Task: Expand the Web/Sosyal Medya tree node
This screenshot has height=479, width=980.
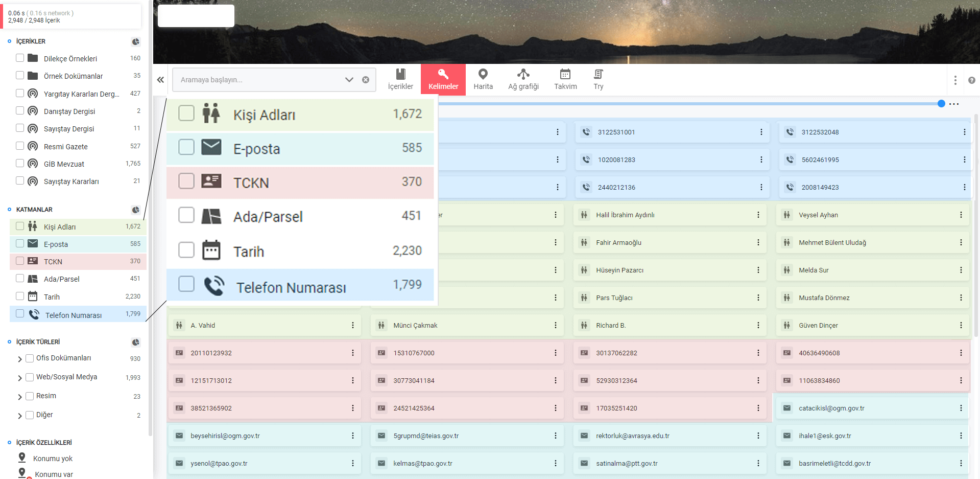Action: tap(19, 378)
